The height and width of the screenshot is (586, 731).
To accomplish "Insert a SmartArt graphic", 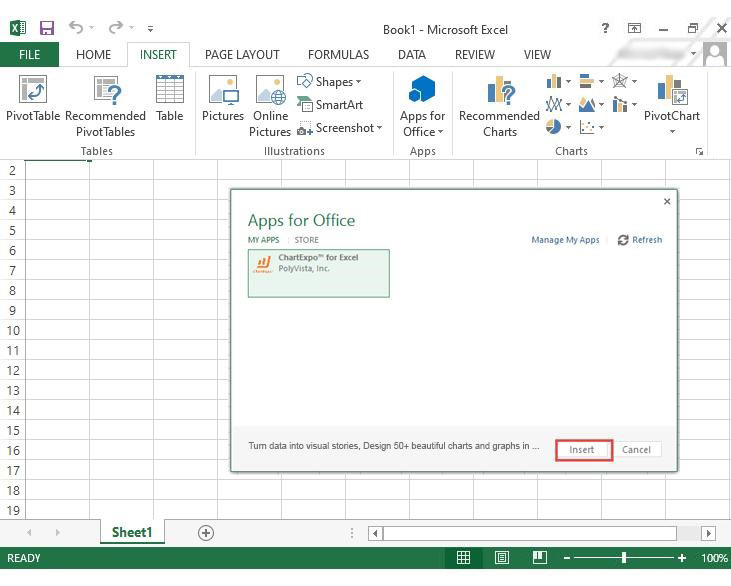I will 330,104.
